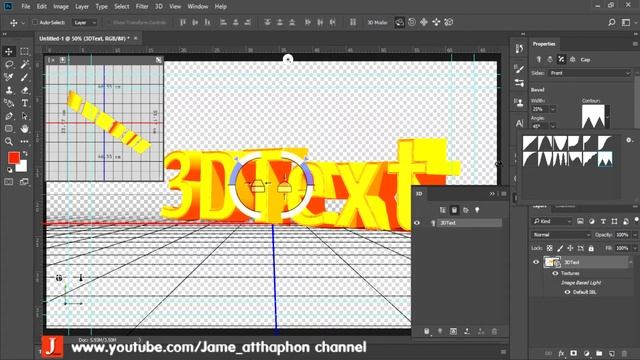
Task: Click the contour picker gear settings button
Action: pos(629,140)
